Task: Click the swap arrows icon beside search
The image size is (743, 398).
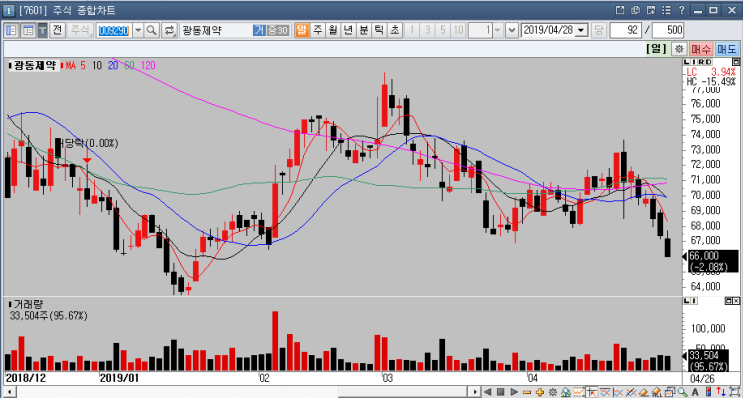Action: coord(169,31)
